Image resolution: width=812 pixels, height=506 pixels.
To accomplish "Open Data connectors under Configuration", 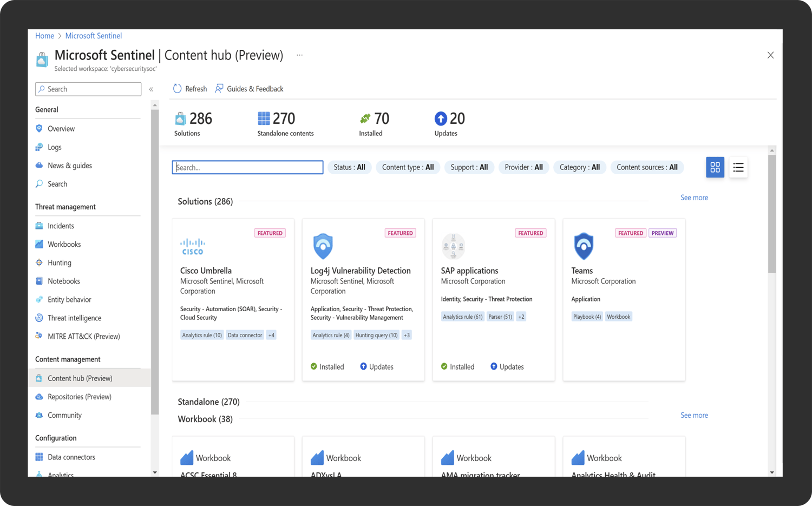I will (x=71, y=457).
